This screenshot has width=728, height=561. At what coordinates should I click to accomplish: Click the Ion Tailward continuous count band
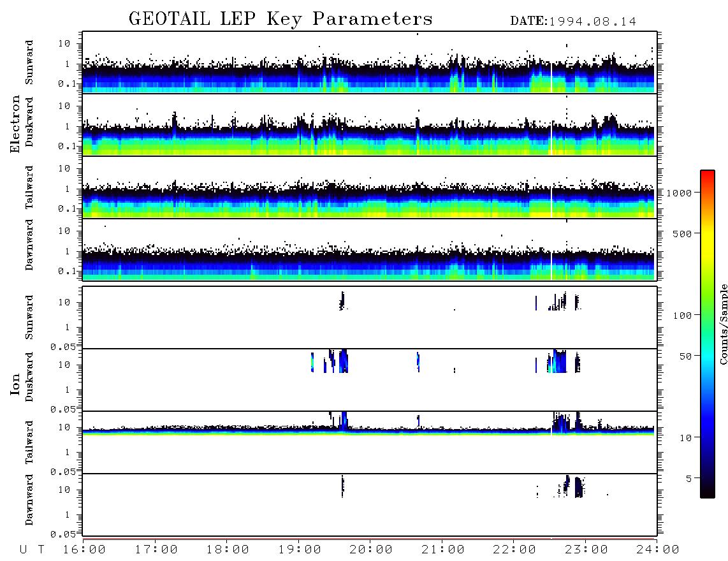coord(368,432)
